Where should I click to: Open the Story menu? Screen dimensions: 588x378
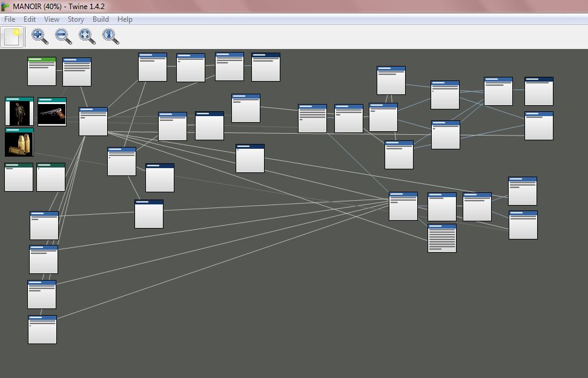click(x=76, y=19)
